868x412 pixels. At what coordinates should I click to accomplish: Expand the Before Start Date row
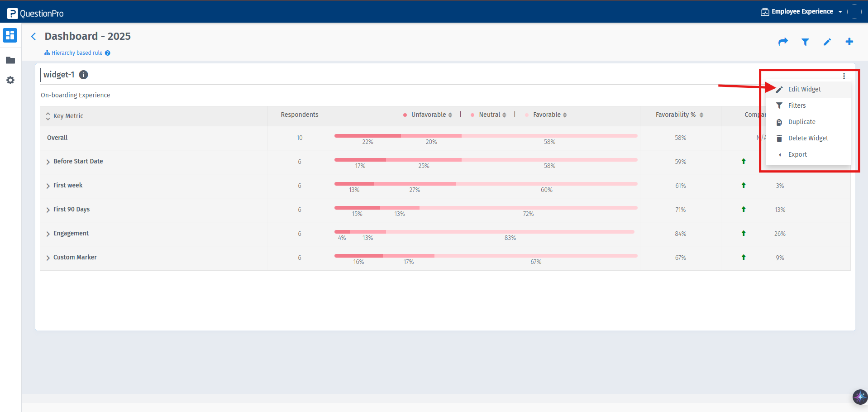pos(48,162)
